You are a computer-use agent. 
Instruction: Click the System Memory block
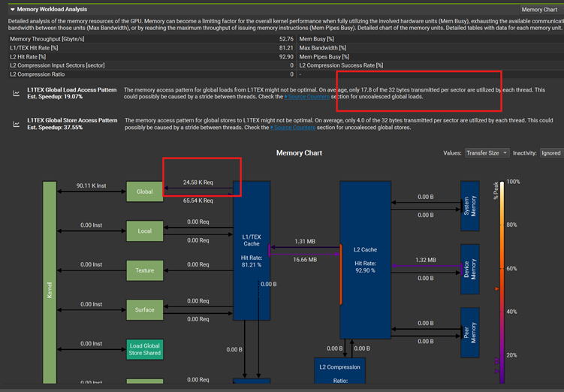point(470,206)
